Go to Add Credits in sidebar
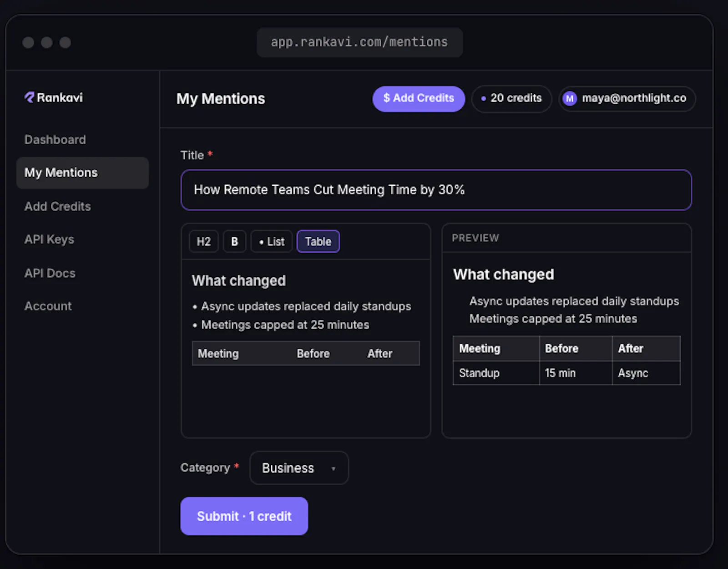728x569 pixels. click(58, 206)
